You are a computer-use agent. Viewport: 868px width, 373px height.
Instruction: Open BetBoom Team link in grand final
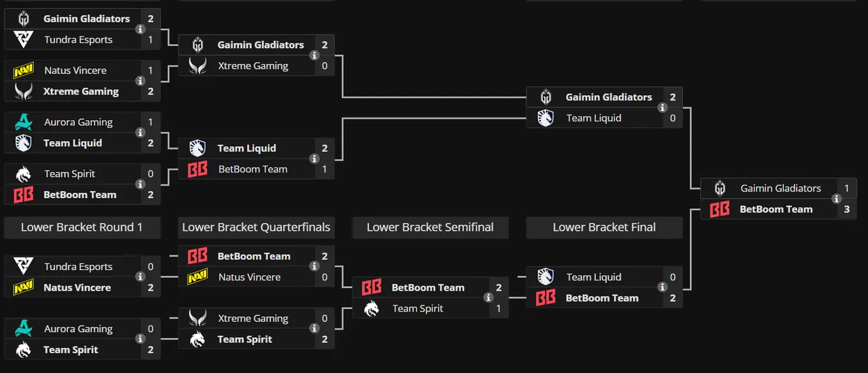click(x=776, y=209)
